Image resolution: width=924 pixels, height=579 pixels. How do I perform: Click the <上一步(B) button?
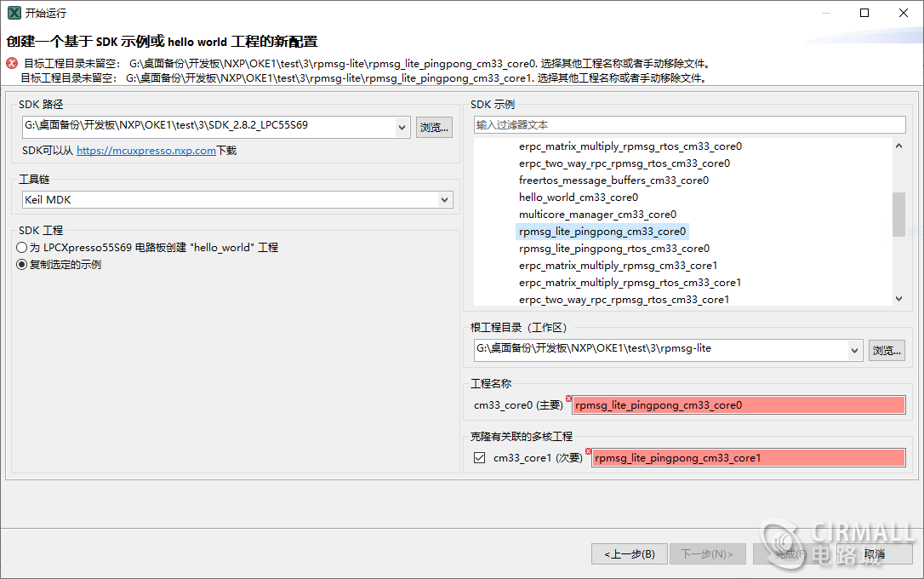(630, 553)
